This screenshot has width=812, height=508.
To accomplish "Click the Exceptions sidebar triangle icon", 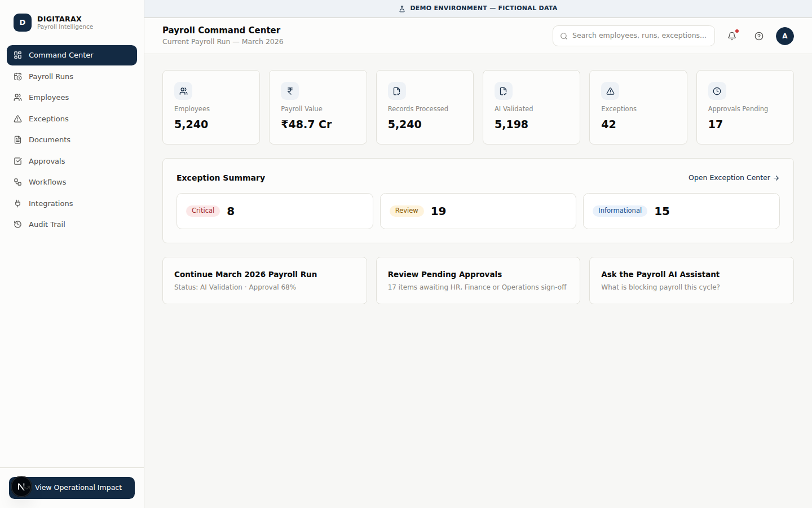I will pos(18,119).
